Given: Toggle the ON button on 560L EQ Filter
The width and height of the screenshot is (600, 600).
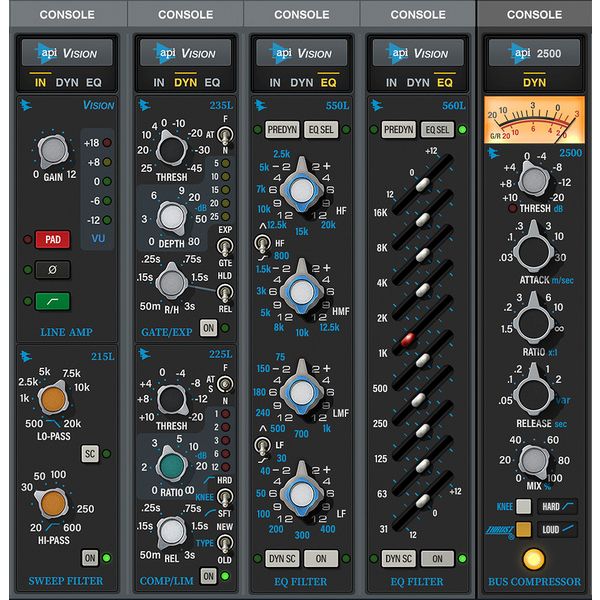Looking at the screenshot, I should (437, 559).
